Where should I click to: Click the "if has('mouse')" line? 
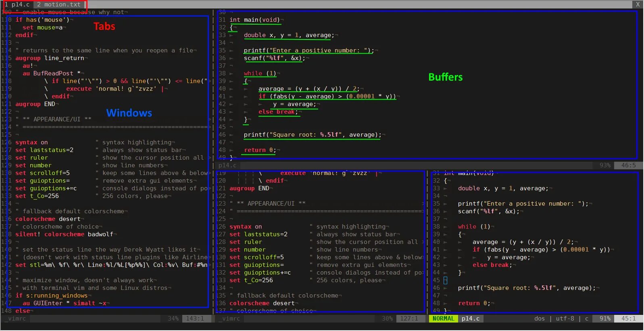[42, 20]
